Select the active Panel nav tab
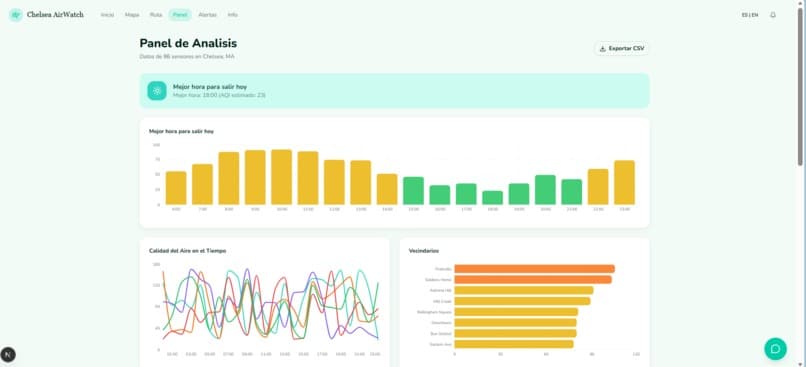806x367 pixels. point(180,15)
